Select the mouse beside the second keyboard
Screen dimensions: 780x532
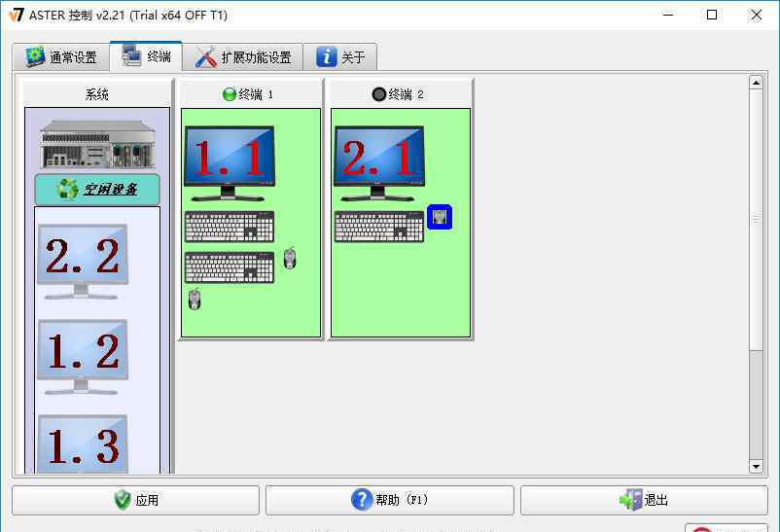pyautogui.click(x=290, y=259)
